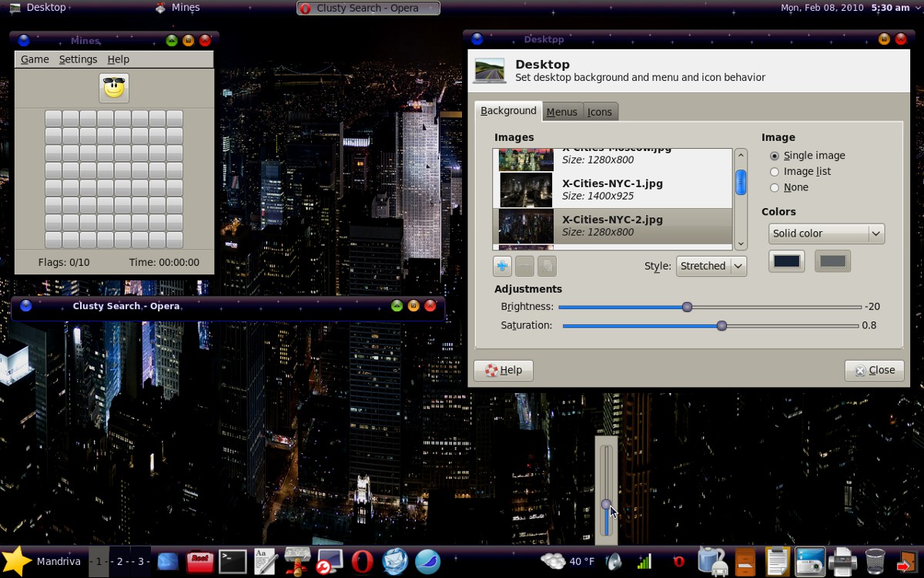This screenshot has width=924, height=578.
Task: Click the 40 °F temperature reading
Action: point(581,562)
